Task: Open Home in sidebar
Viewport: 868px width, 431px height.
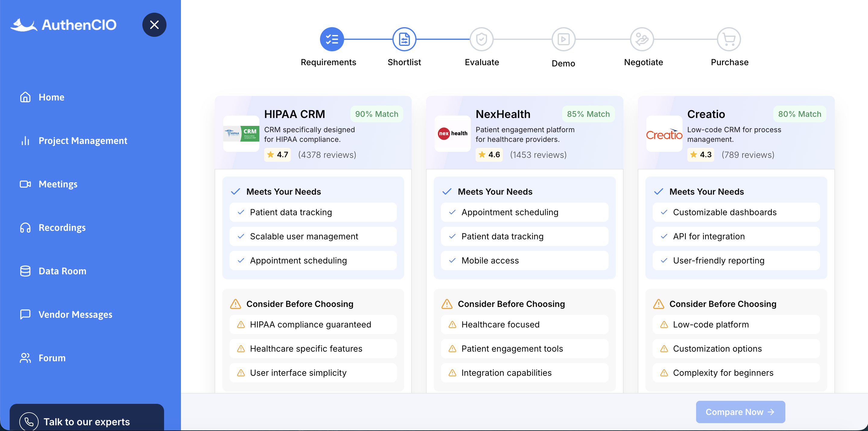Action: [x=51, y=97]
